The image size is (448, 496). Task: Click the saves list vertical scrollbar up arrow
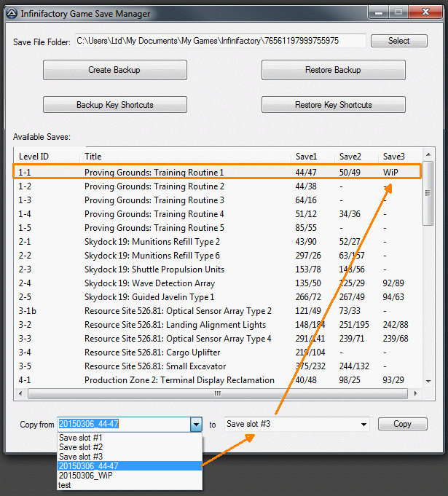pos(428,154)
